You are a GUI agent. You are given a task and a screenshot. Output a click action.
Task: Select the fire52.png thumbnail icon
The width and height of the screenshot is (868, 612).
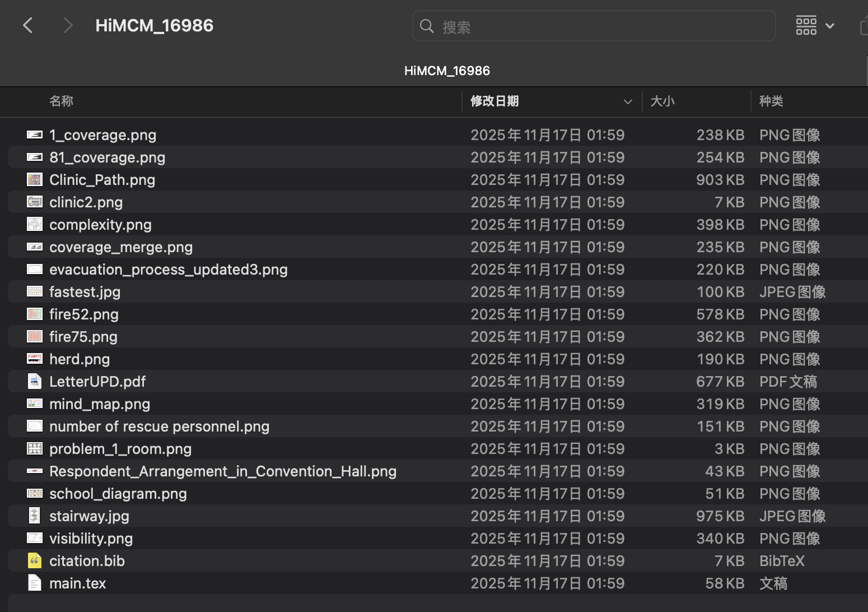35,314
